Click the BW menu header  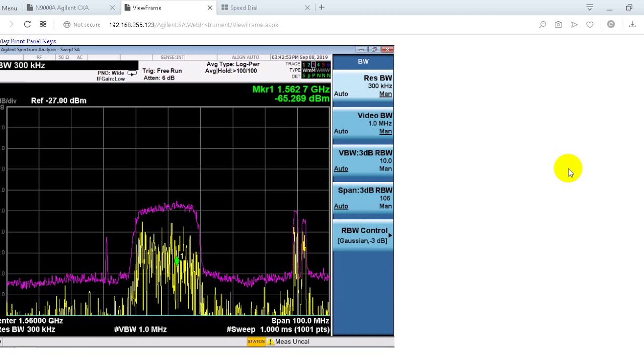[363, 61]
